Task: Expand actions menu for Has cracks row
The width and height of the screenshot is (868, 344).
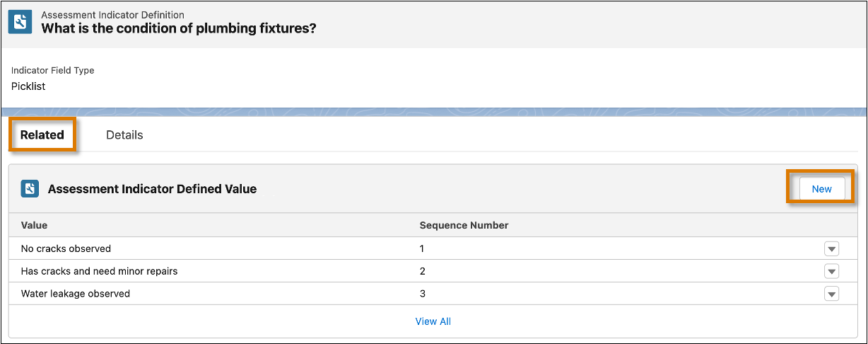Action: (x=831, y=271)
